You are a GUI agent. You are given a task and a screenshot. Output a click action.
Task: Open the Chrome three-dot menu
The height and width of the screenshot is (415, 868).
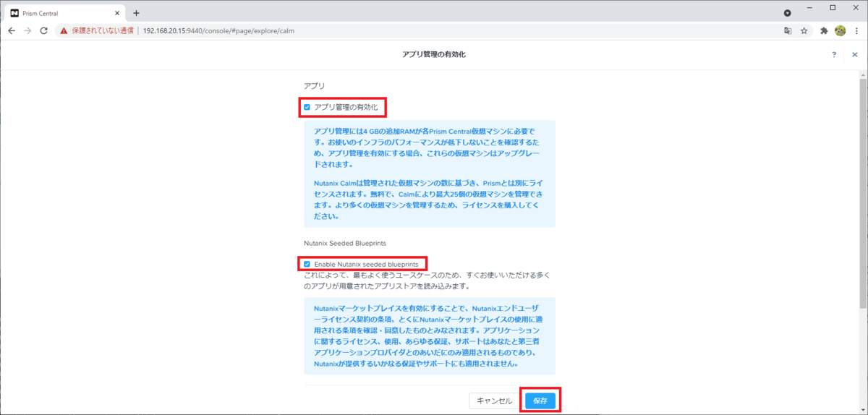click(x=856, y=31)
